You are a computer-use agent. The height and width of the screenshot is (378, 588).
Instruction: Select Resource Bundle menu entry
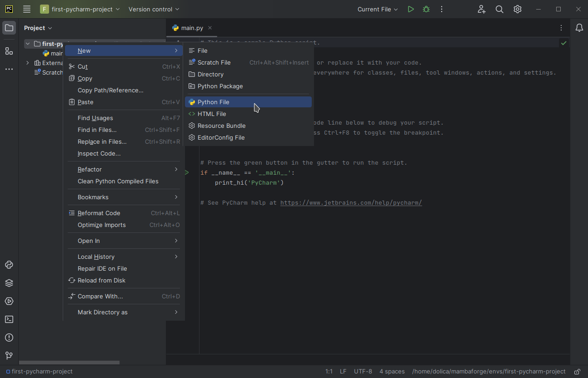point(248,126)
